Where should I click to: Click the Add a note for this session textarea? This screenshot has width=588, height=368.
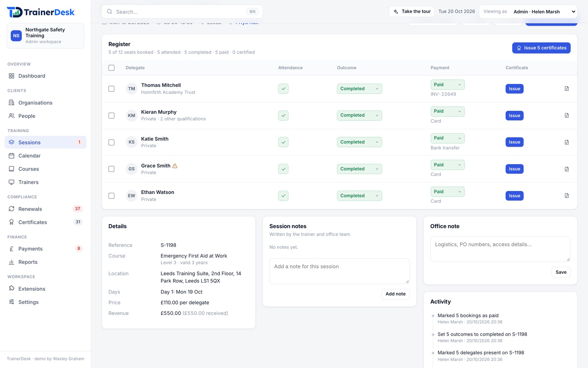pos(340,271)
